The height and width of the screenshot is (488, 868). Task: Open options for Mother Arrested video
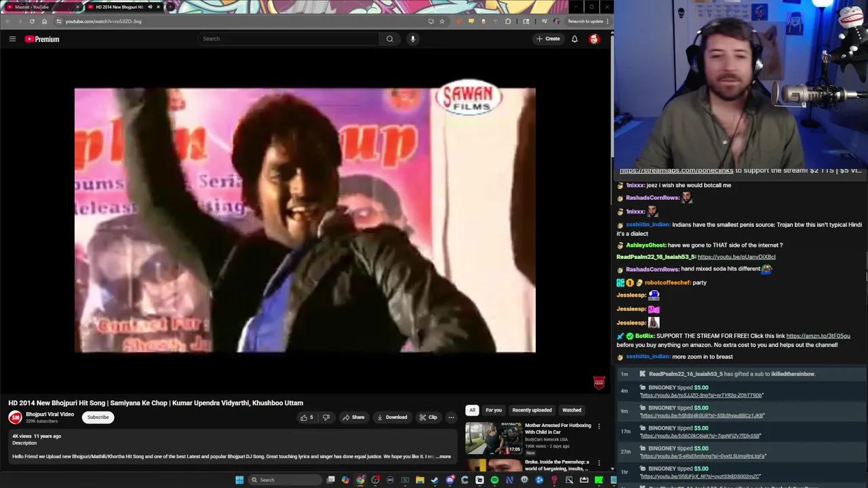(599, 426)
